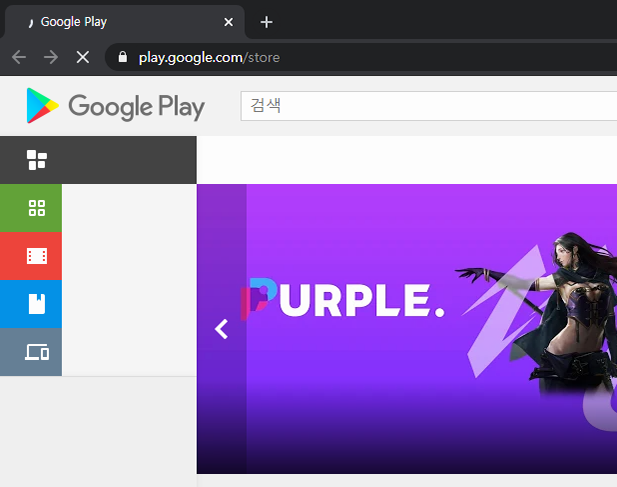Select the Entertainment tile icon in sidebar
The height and width of the screenshot is (487, 617).
37,160
